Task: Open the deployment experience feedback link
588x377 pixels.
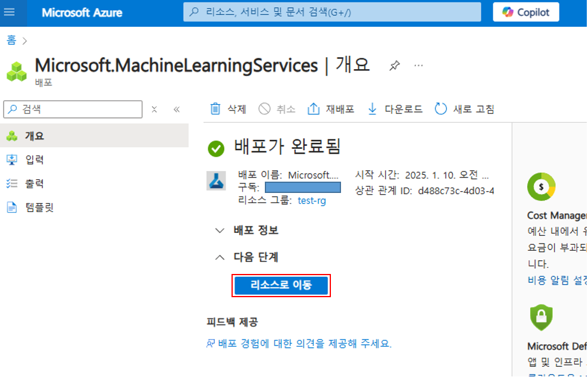Action: 299,344
